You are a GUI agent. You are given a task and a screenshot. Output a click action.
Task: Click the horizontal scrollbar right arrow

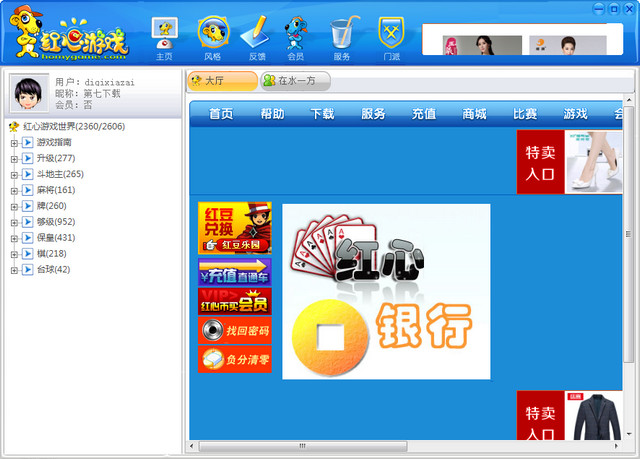coord(616,446)
